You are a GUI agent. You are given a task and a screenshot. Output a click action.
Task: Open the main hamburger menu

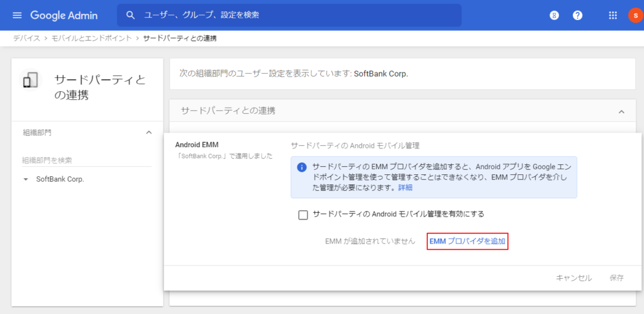[17, 15]
